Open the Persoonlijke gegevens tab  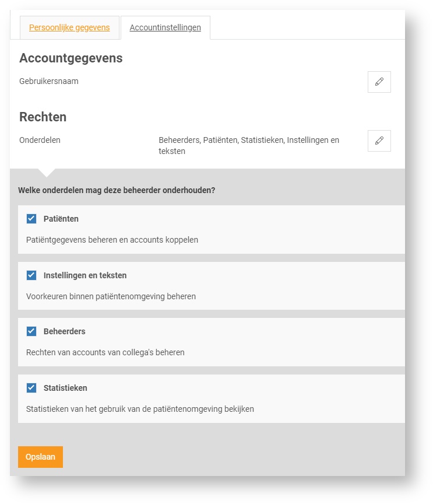click(69, 27)
